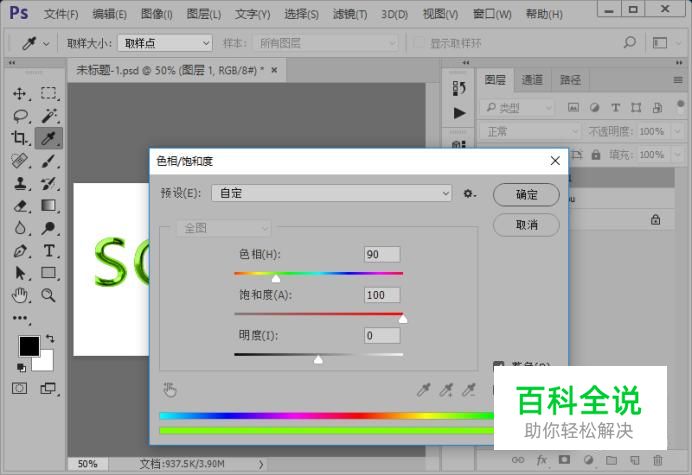Select the Lasso tool
692x475 pixels.
pyautogui.click(x=20, y=116)
